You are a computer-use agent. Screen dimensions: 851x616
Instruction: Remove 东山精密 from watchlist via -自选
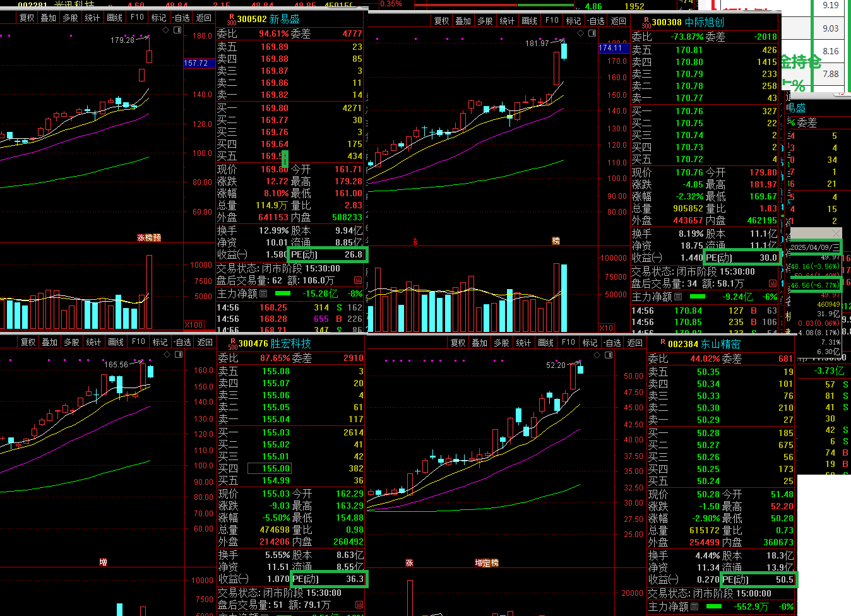[x=612, y=343]
